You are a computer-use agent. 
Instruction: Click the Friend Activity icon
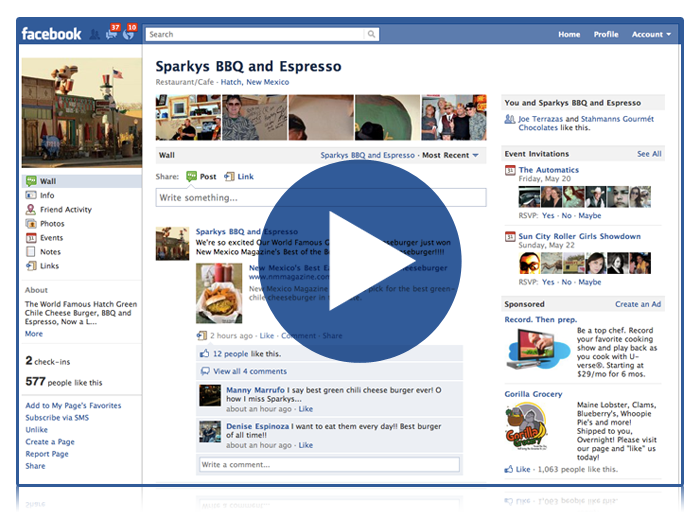[x=31, y=209]
